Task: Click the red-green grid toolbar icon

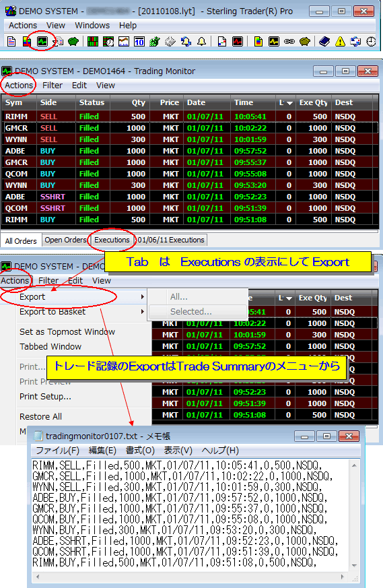Action: coord(93,41)
